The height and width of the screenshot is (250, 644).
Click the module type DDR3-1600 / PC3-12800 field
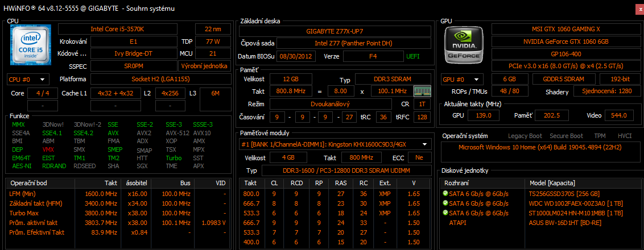[346, 170]
